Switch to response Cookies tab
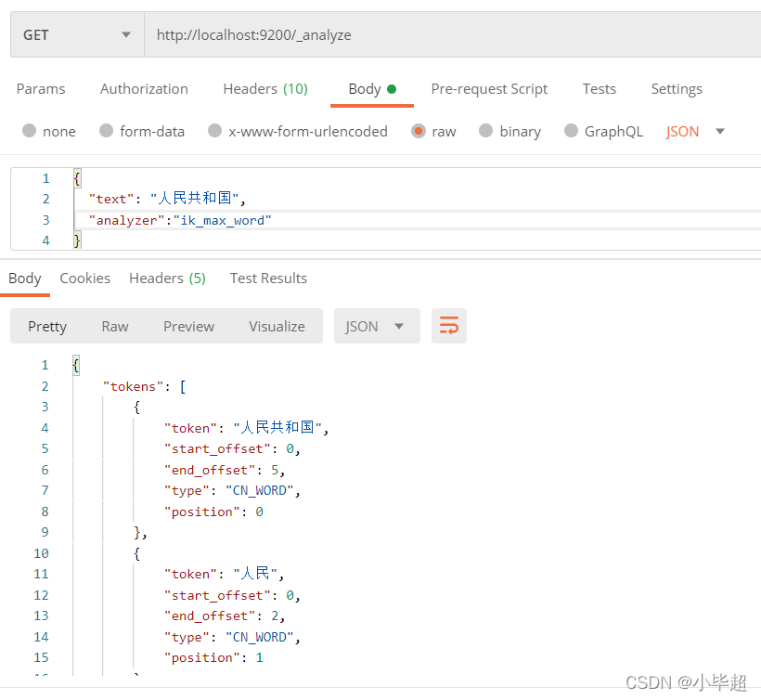 [x=85, y=279]
